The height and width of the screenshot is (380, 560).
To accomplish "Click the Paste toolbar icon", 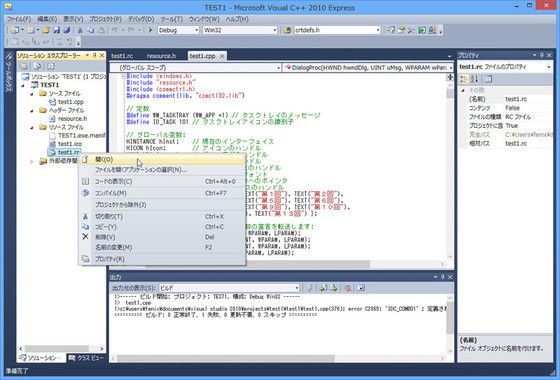I will click(x=101, y=30).
